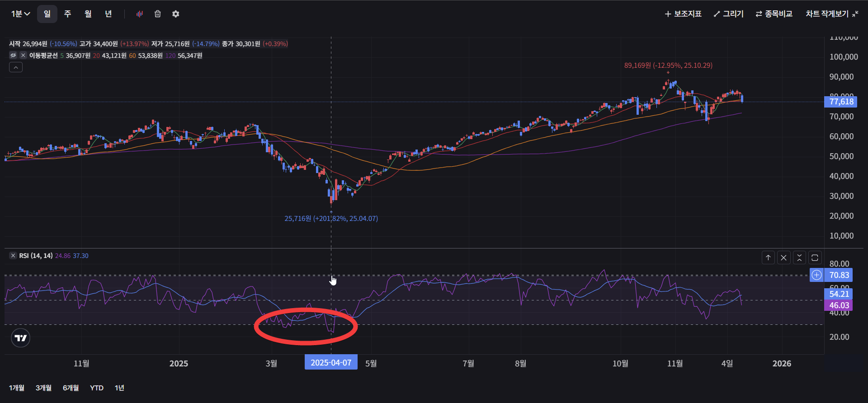Open chart settings gear icon
Image resolution: width=868 pixels, height=403 pixels.
(x=175, y=14)
